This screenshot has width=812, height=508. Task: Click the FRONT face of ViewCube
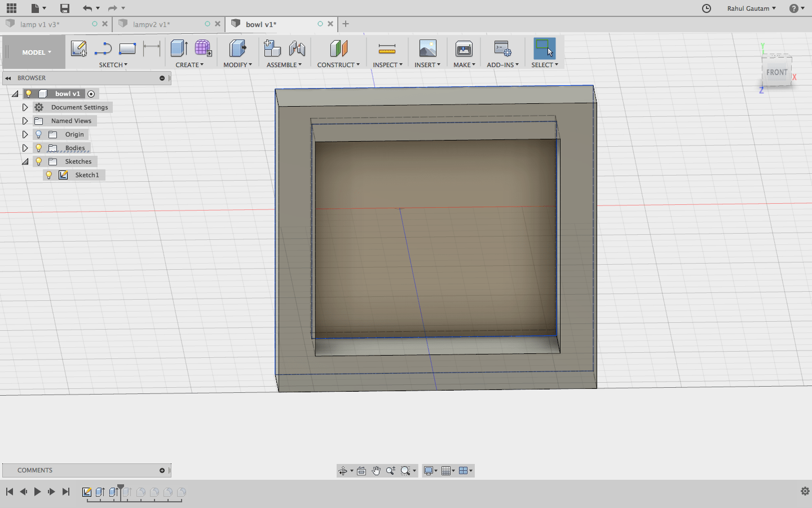coord(776,72)
